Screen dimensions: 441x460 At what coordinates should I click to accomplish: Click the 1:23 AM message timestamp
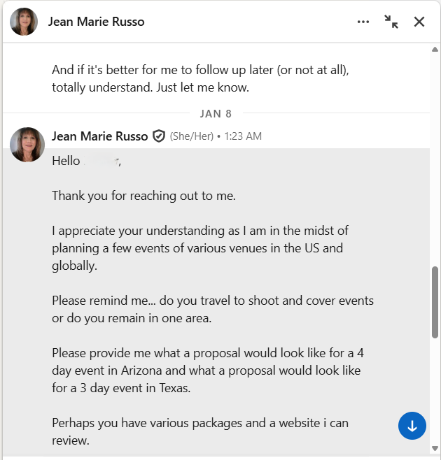click(243, 136)
